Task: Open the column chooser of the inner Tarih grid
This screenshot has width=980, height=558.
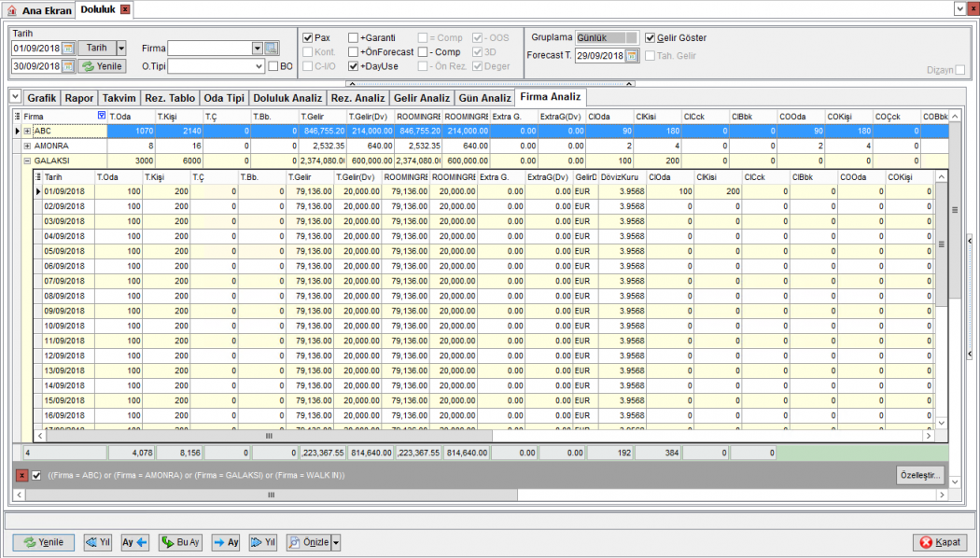Action: pos(38,177)
